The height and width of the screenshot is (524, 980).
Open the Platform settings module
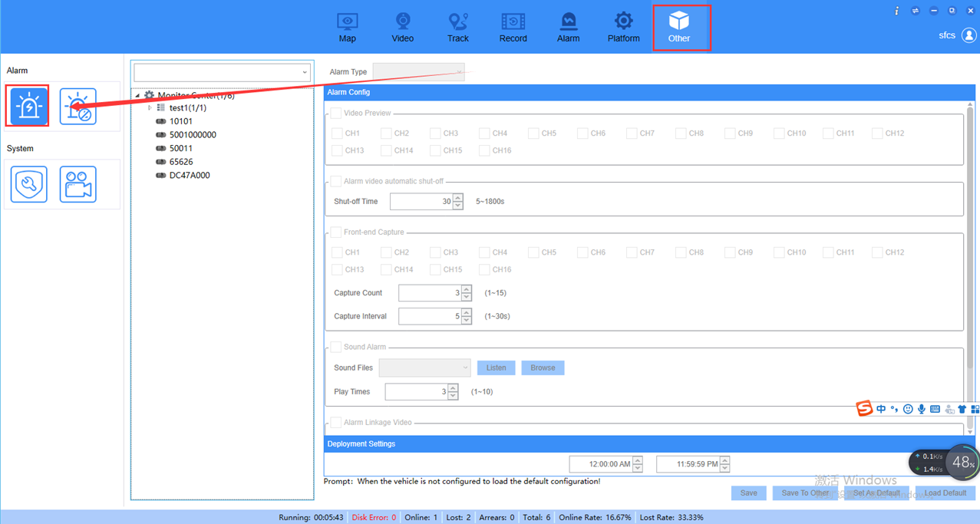pyautogui.click(x=623, y=28)
